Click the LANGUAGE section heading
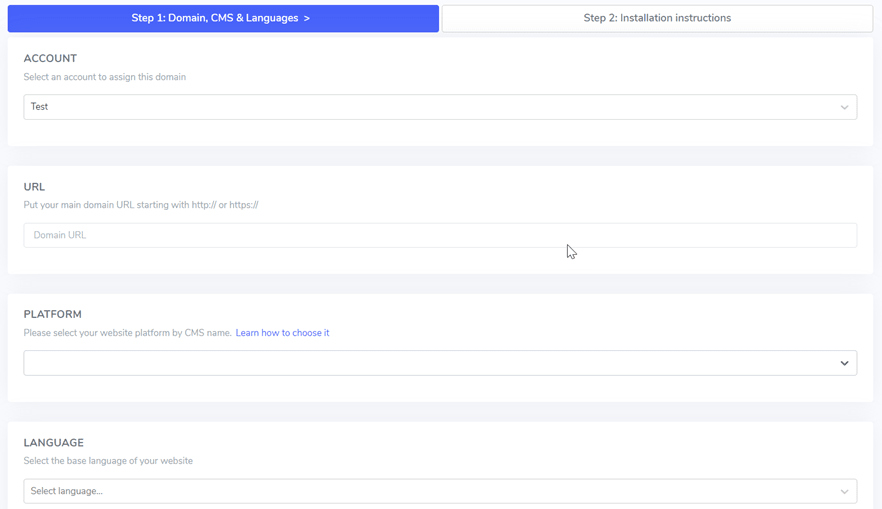Screen dimensions: 882x509 53,443
